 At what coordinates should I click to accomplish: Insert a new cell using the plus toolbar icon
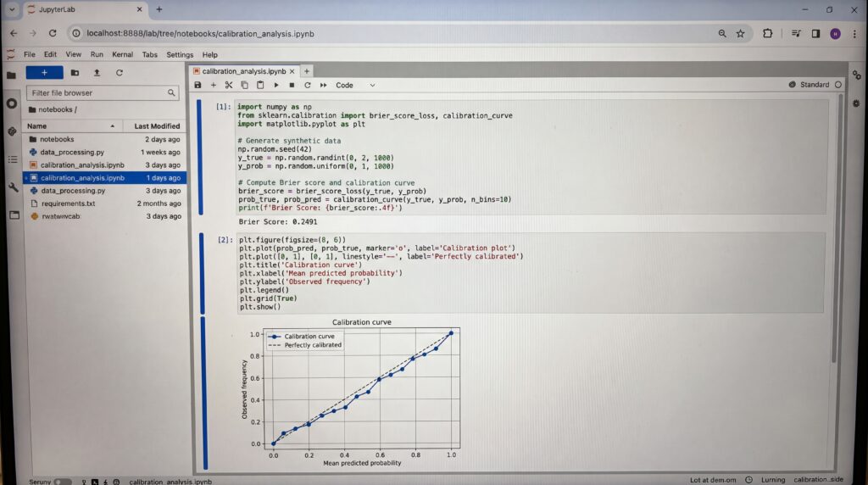[213, 86]
